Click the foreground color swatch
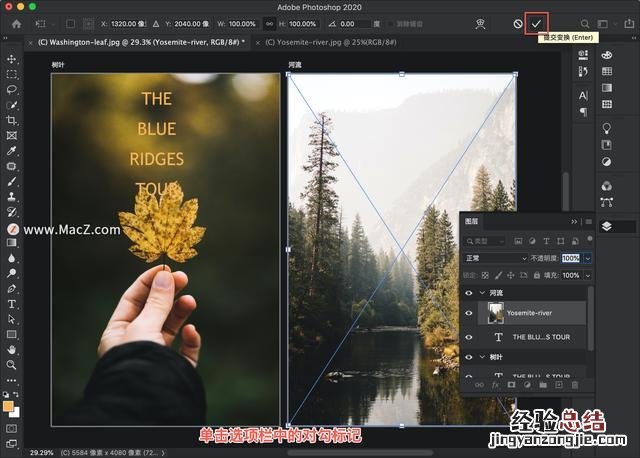Viewport: 640px width, 458px height. (8, 406)
